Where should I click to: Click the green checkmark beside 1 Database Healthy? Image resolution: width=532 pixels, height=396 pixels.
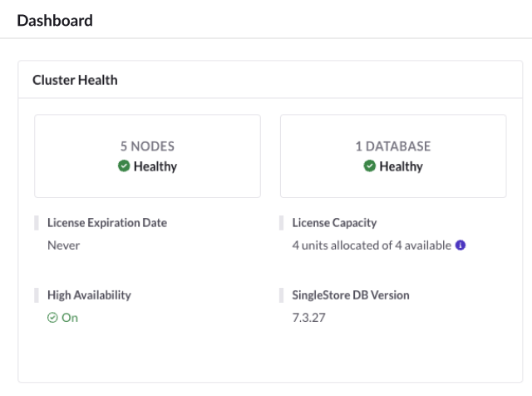[x=369, y=166]
